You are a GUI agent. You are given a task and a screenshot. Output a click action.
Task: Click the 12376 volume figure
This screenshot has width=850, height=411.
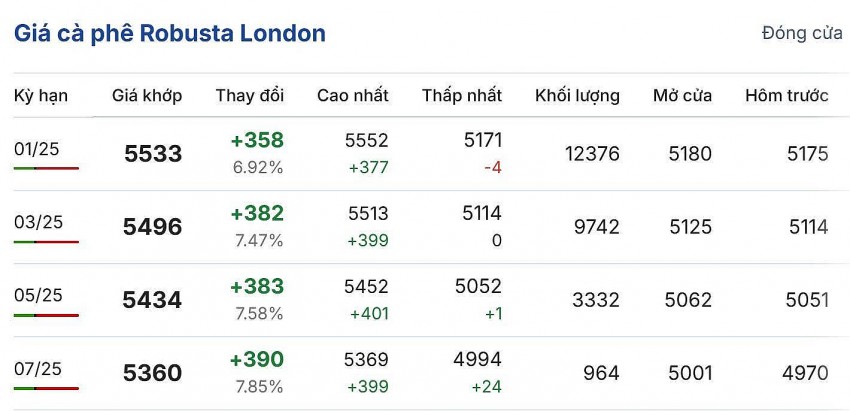[x=592, y=154]
